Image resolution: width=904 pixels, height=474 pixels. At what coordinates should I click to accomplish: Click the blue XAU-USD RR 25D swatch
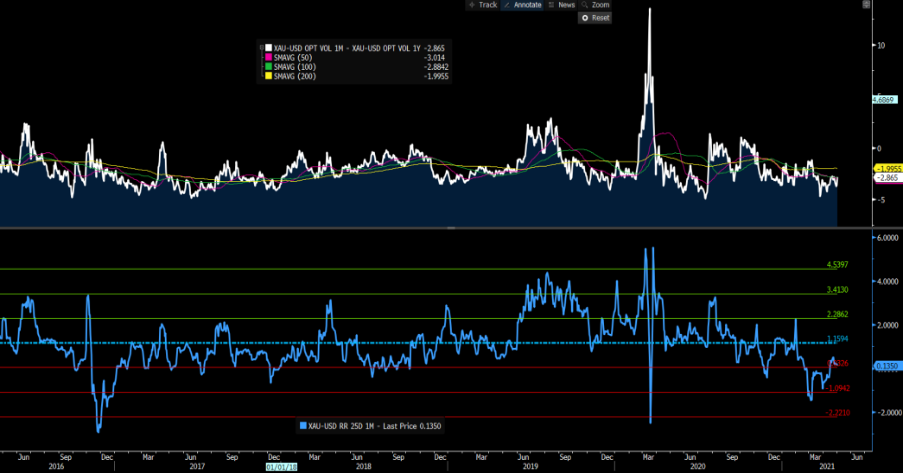point(303,426)
